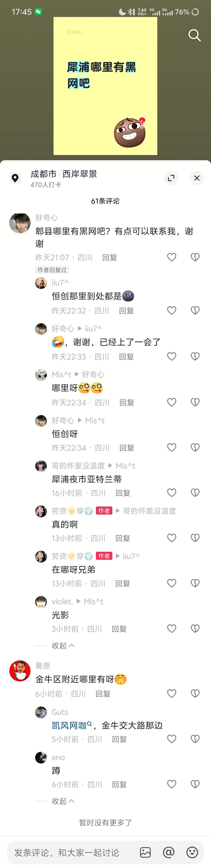Reply to the 恒创那里到处都是 comment
The height and width of the screenshot is (868, 211).
point(126,311)
